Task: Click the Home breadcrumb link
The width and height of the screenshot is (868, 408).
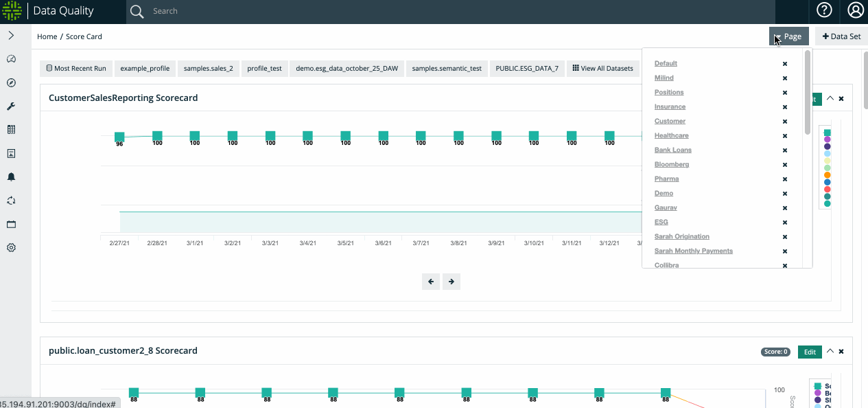Action: (47, 36)
